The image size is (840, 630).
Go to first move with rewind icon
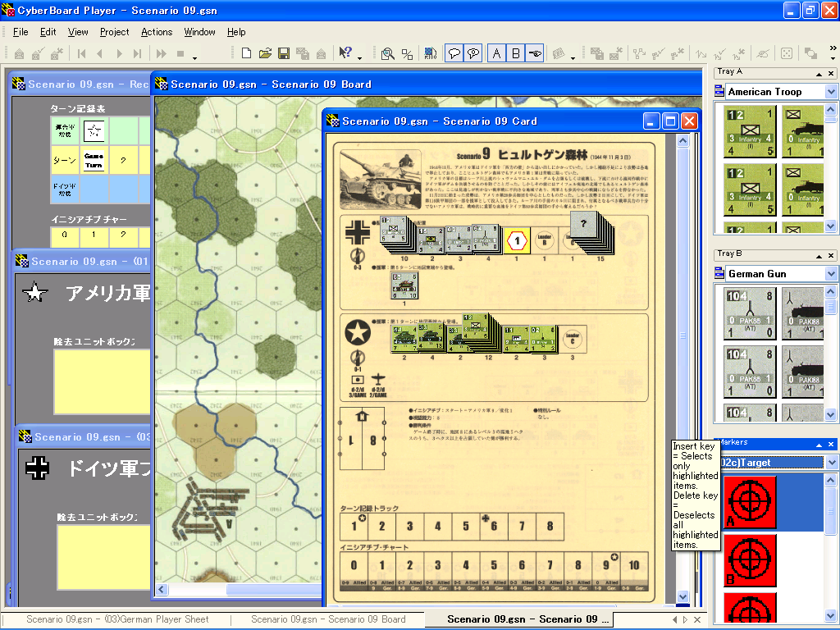(x=81, y=53)
